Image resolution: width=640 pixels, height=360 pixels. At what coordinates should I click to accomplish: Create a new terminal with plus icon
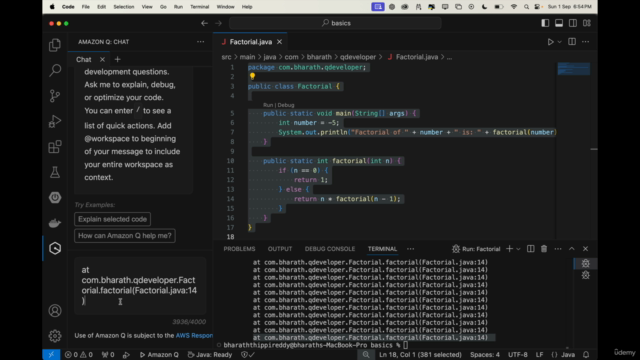(x=509, y=249)
